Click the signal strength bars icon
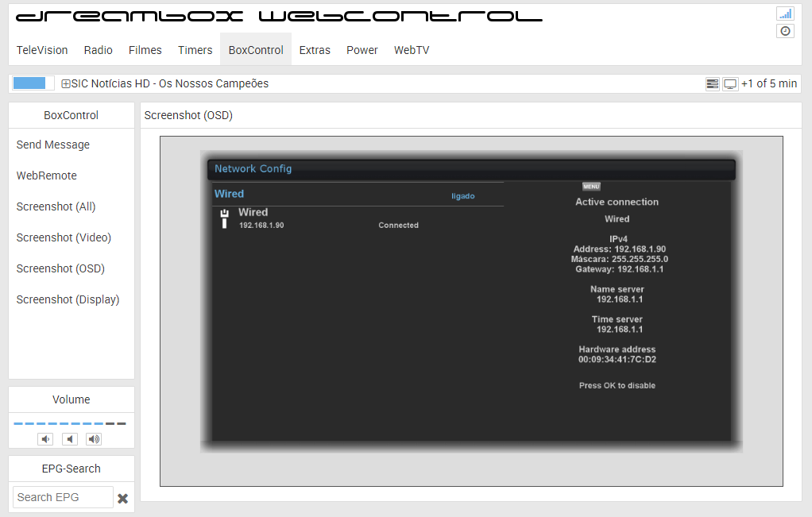This screenshot has width=812, height=517. tap(785, 14)
